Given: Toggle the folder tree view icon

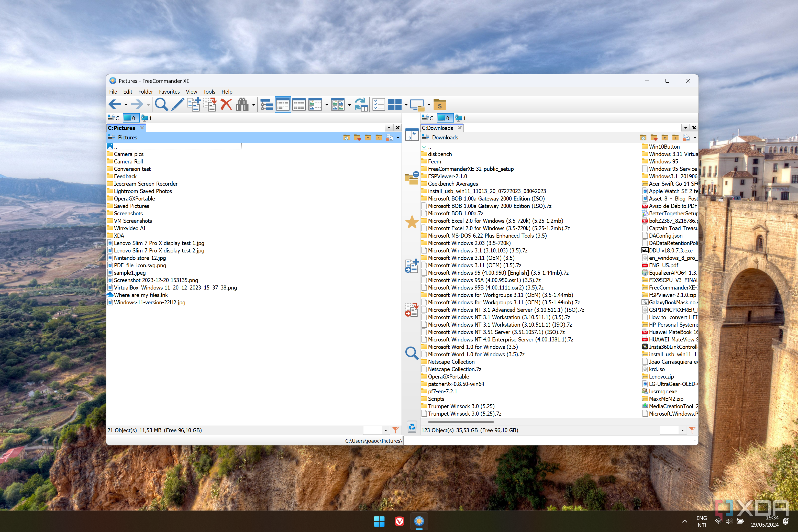Looking at the screenshot, I should click(267, 105).
